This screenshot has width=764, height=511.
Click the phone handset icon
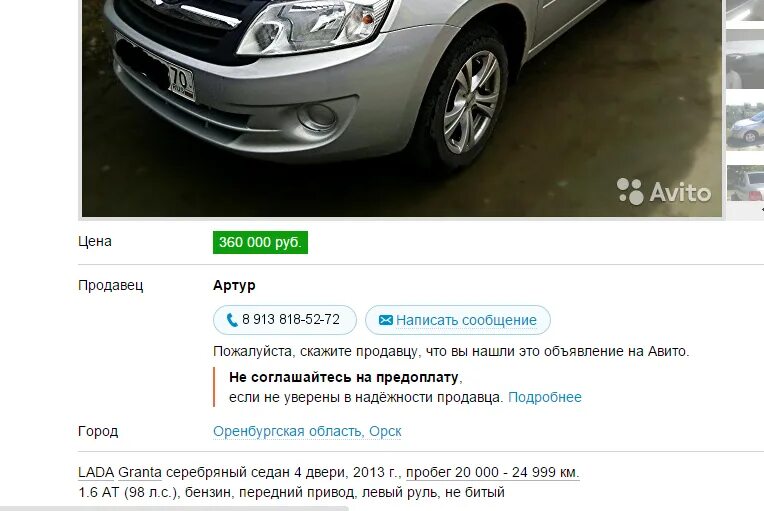point(232,320)
